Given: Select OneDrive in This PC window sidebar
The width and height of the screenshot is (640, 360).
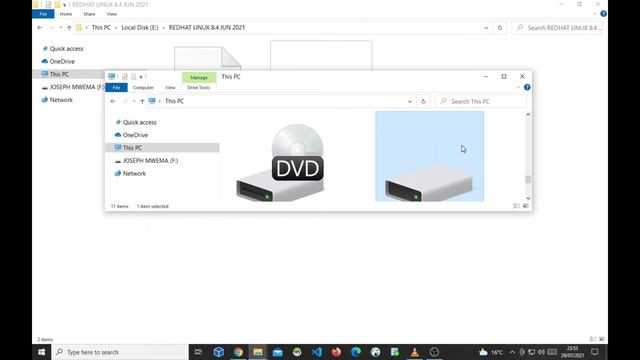Looking at the screenshot, I should click(x=135, y=135).
